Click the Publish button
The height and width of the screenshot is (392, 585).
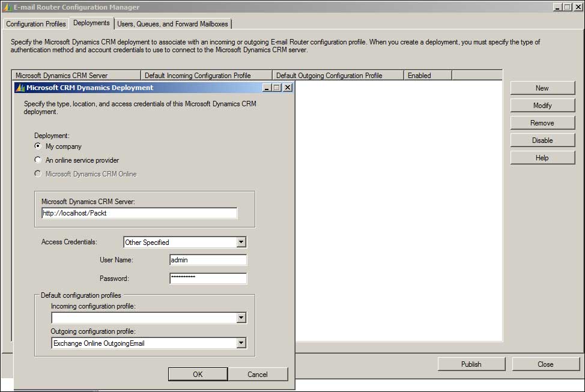tap(471, 364)
